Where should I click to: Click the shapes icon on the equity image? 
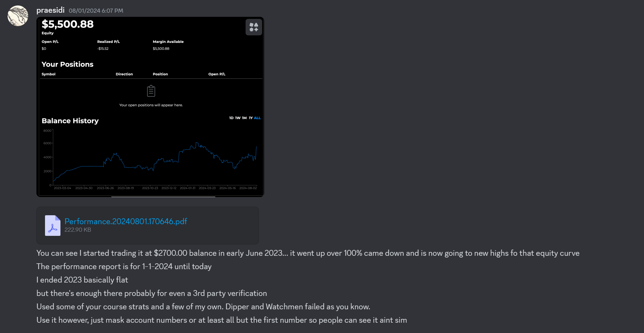254,27
